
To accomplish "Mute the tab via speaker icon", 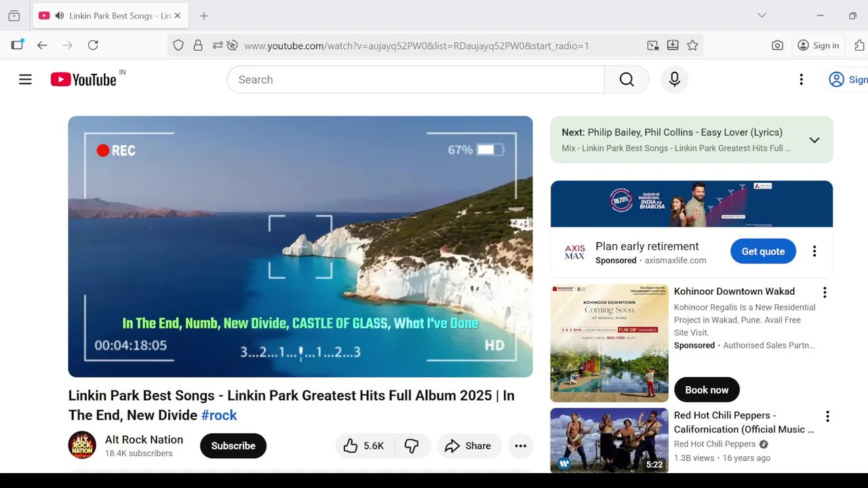I will click(x=60, y=16).
